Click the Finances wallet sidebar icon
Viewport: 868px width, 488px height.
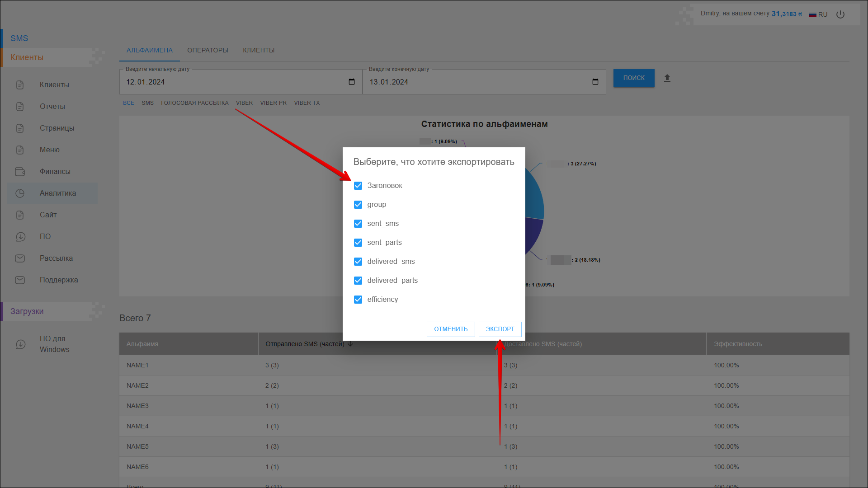coord(20,172)
